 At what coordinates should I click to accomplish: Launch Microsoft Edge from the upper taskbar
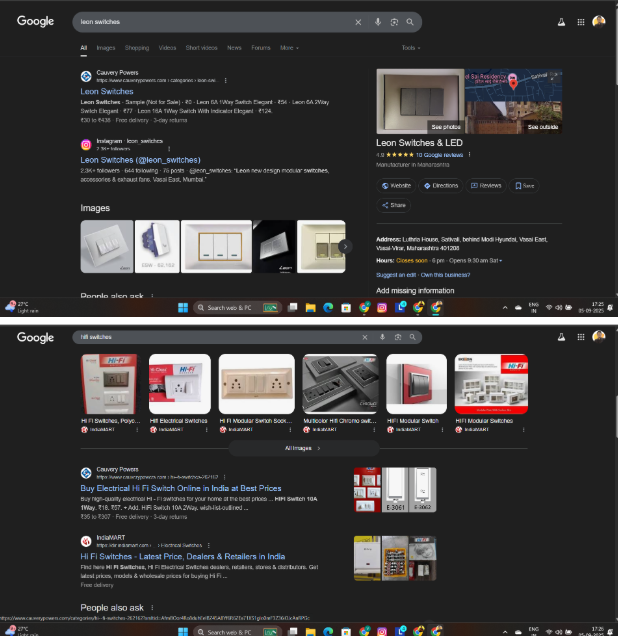328,308
